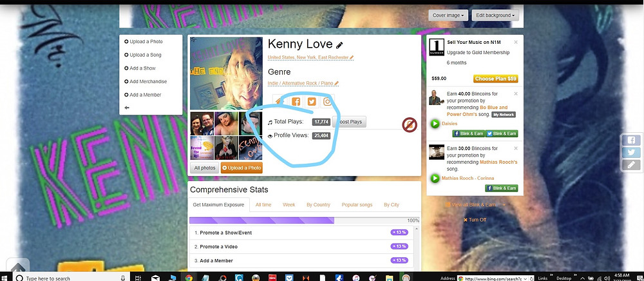Viewport: 644px width, 281px height.
Task: Dismiss the Mathias Rooch promotion card
Action: (x=516, y=148)
